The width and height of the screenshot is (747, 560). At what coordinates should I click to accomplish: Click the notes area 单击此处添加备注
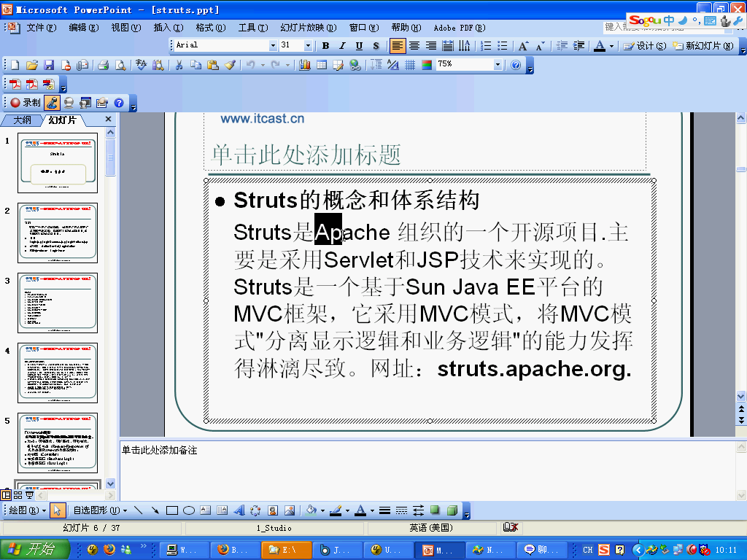[160, 450]
